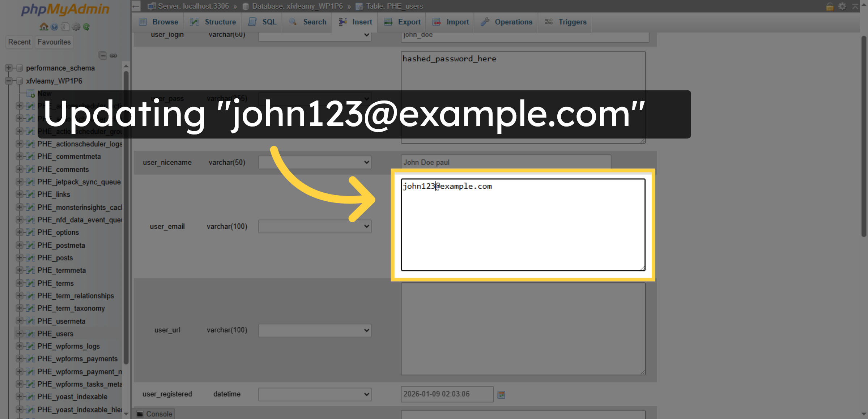Open the calendar picker for user_registered

[501, 394]
